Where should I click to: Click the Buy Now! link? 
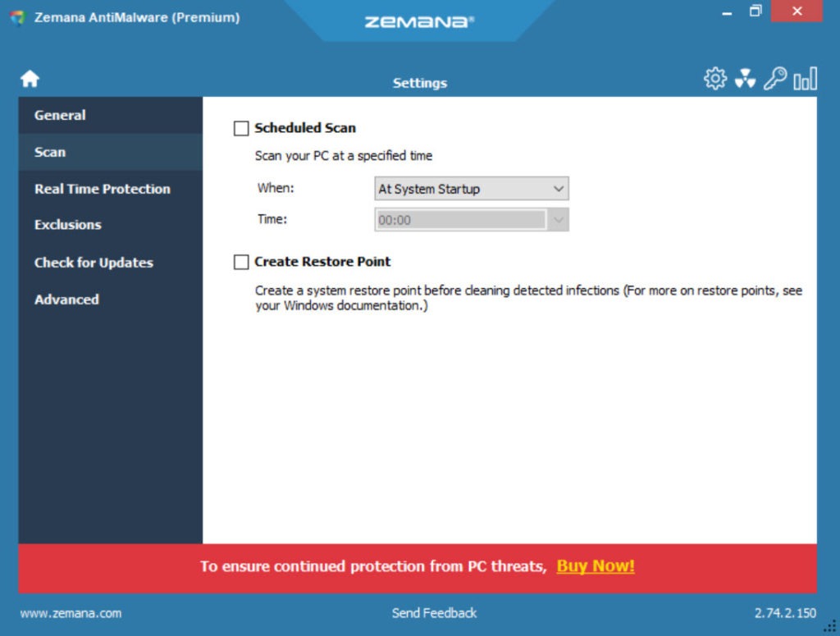(x=596, y=566)
